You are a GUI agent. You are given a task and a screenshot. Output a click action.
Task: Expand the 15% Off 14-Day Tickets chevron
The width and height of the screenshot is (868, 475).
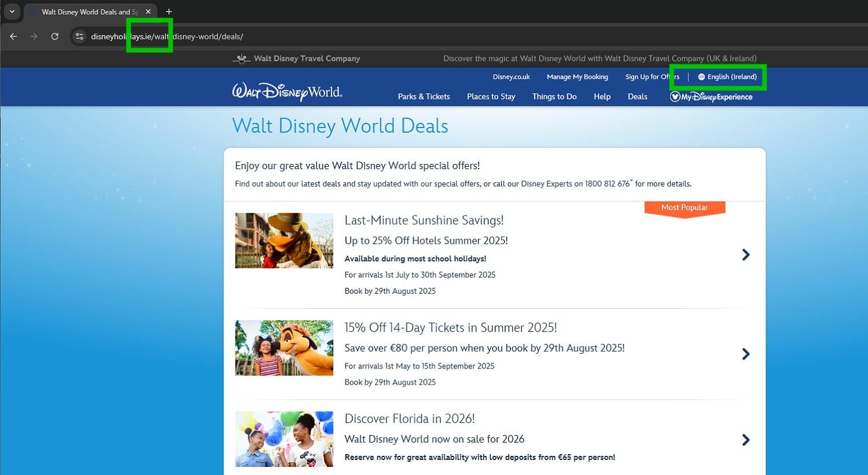pos(746,354)
